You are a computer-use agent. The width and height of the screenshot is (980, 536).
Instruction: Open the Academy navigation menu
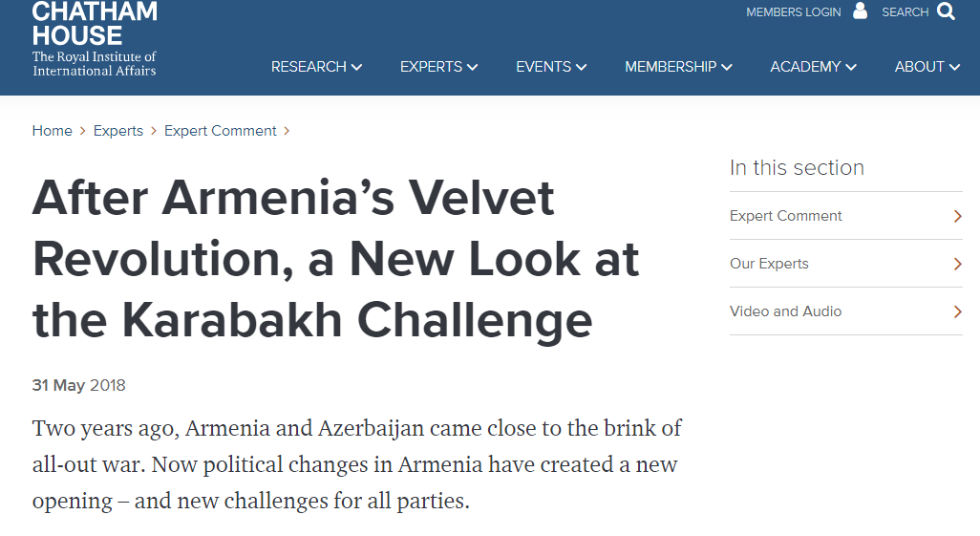point(813,67)
